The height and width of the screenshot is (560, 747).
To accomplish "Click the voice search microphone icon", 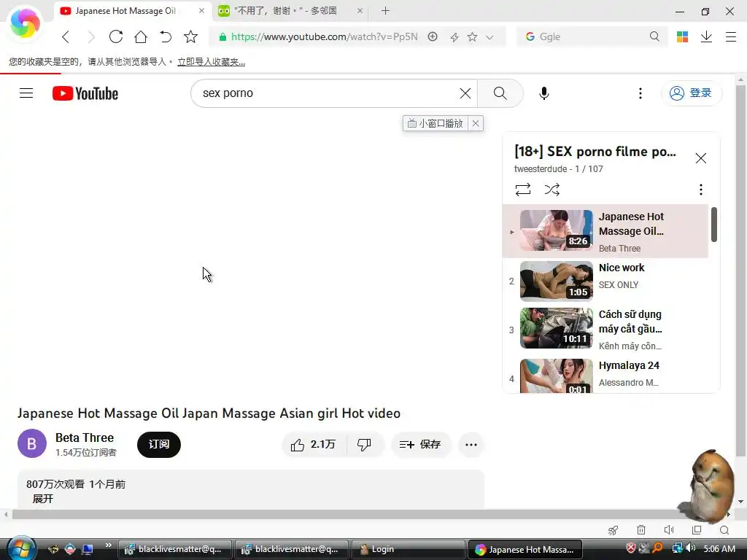I will [544, 93].
